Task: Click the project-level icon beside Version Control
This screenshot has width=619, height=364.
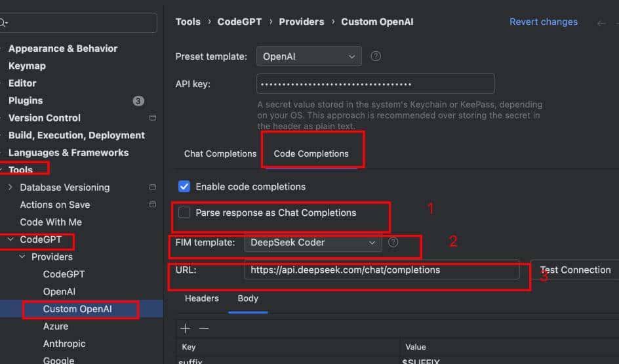Action: (152, 117)
